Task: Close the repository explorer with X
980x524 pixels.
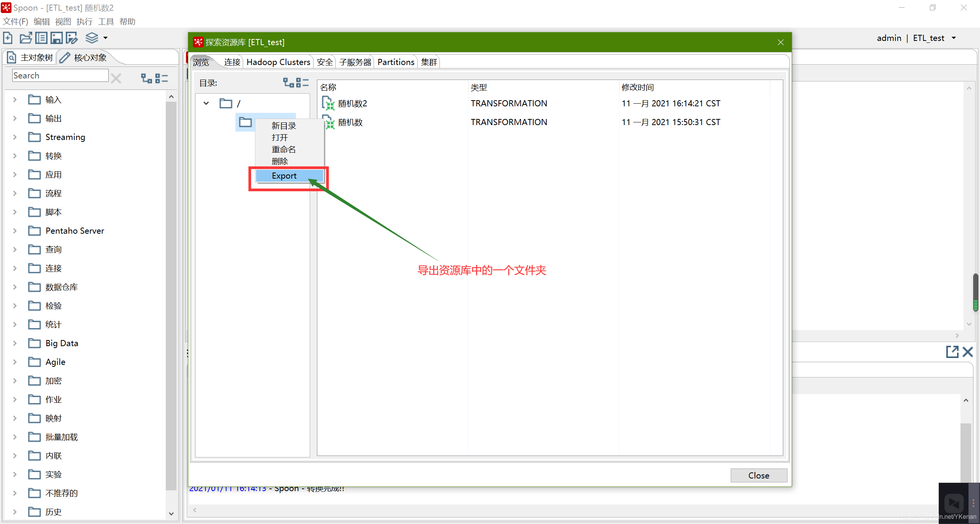Action: (781, 42)
